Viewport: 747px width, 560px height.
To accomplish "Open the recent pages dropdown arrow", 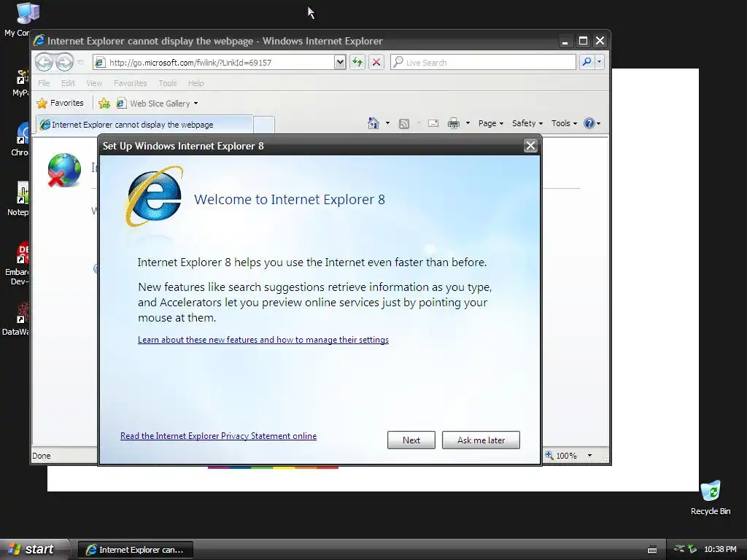I will point(80,63).
